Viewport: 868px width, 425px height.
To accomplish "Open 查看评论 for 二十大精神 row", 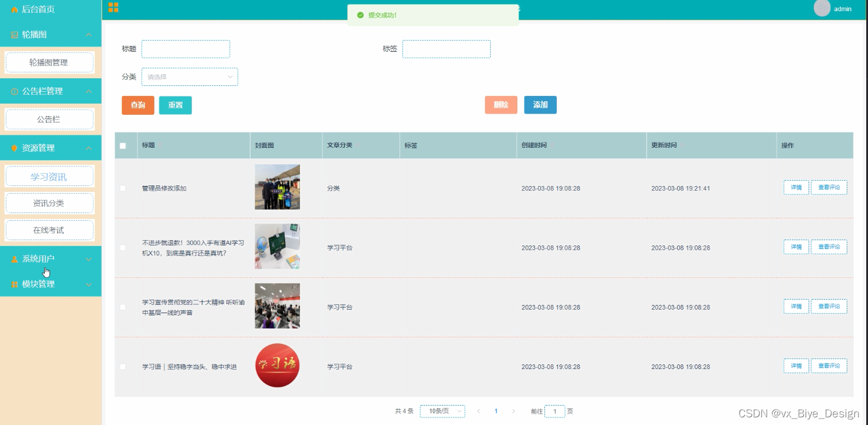I will coord(829,307).
